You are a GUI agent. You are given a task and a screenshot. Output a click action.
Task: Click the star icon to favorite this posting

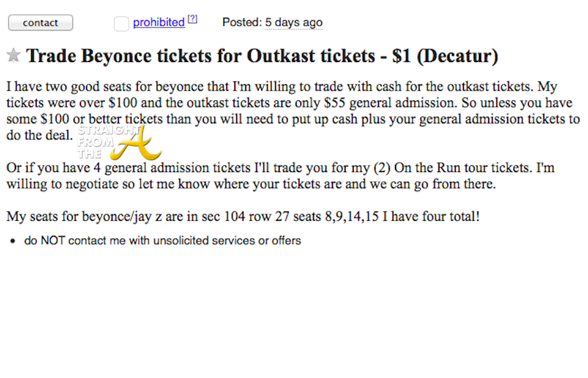tap(13, 56)
